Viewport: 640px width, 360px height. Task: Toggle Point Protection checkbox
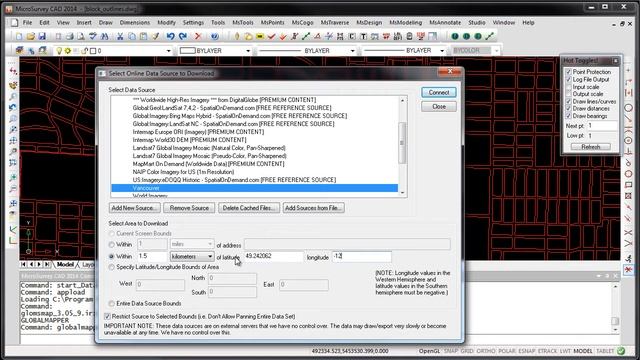click(x=569, y=72)
